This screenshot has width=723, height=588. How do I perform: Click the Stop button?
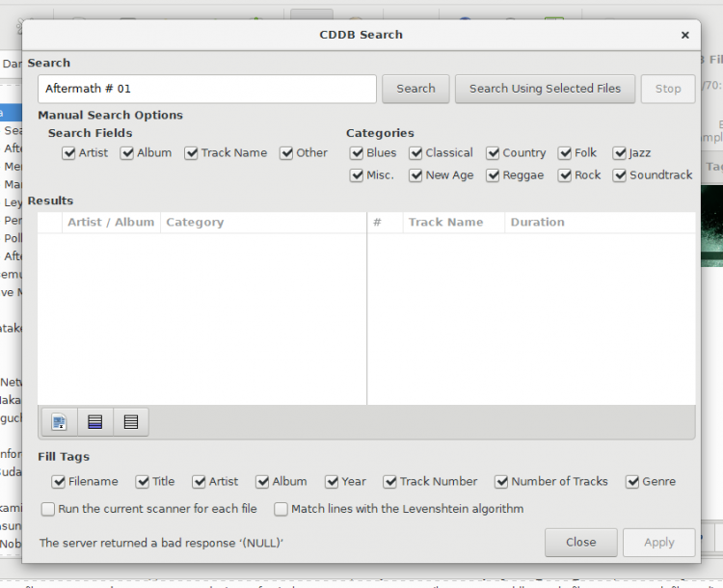[668, 89]
